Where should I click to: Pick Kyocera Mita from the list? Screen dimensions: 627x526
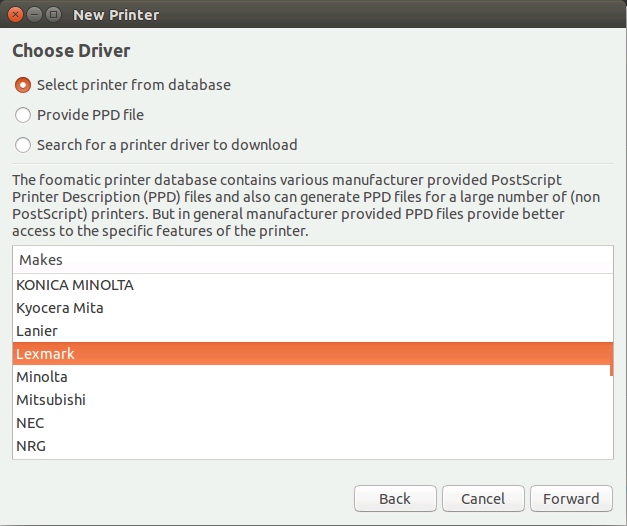click(x=313, y=308)
